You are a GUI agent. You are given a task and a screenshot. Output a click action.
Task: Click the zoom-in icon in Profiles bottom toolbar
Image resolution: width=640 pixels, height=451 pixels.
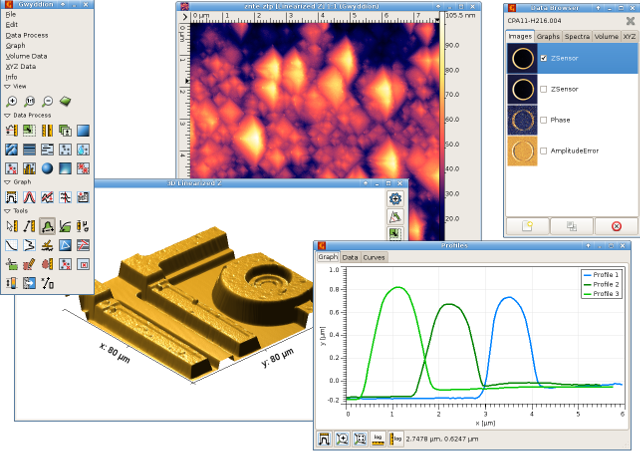click(x=342, y=439)
